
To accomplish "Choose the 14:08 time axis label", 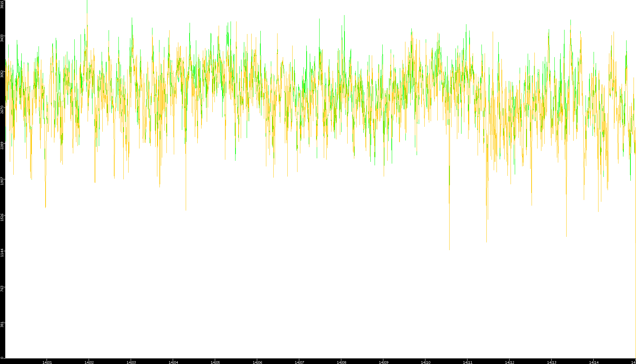I will click(341, 362).
